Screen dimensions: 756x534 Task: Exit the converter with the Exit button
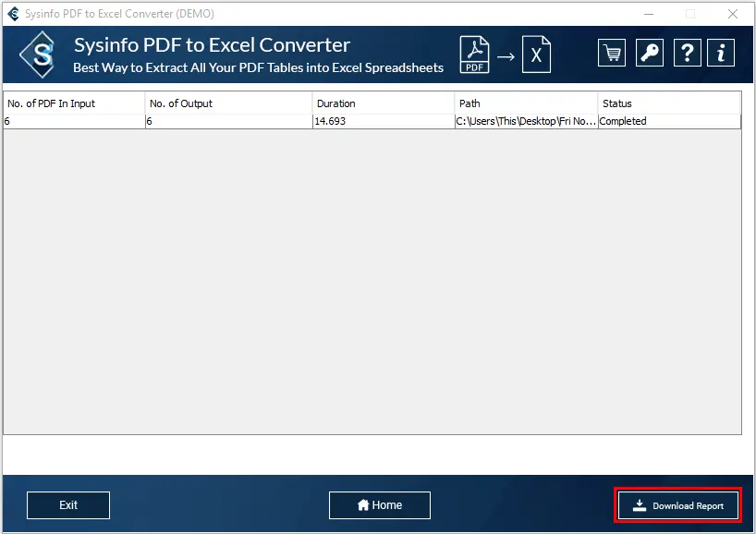[x=68, y=505]
